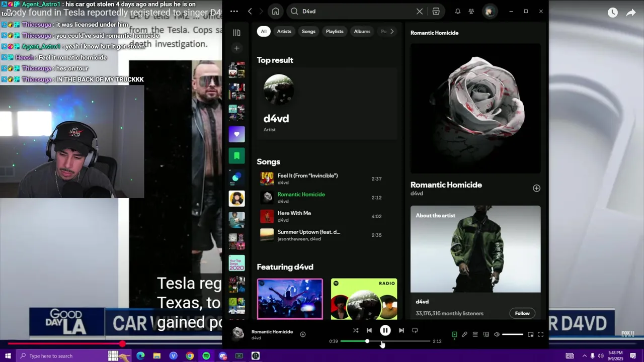This screenshot has width=644, height=362.
Task: Share the video with arrow icon
Action: click(631, 13)
